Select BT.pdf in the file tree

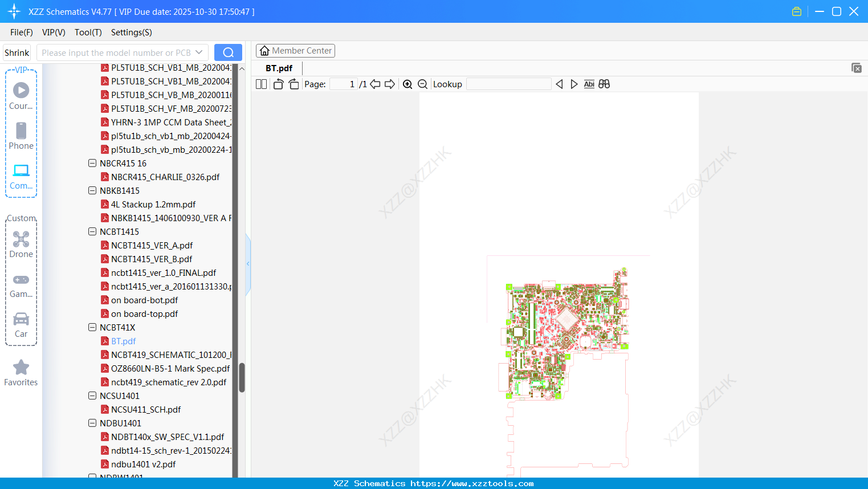pyautogui.click(x=123, y=341)
